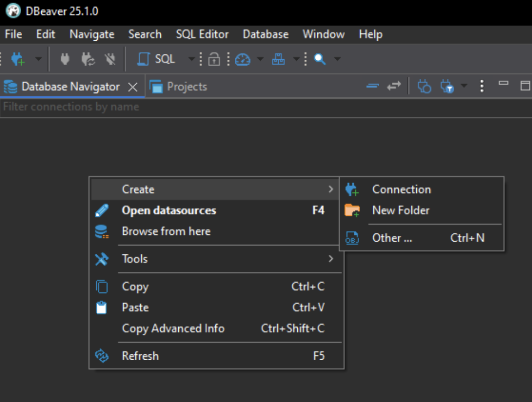Expand the search icon dropdown arrow
Viewport: 532px width, 402px height.
coord(337,59)
